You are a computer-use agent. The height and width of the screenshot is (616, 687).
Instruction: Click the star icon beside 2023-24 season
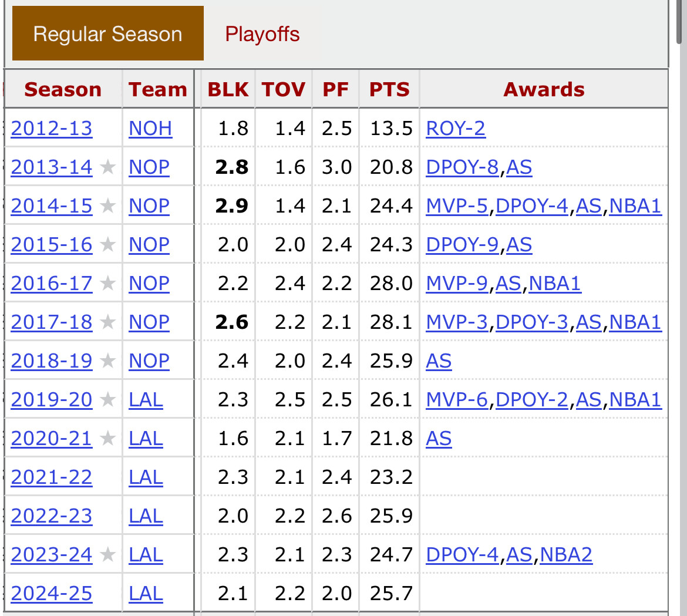107,555
